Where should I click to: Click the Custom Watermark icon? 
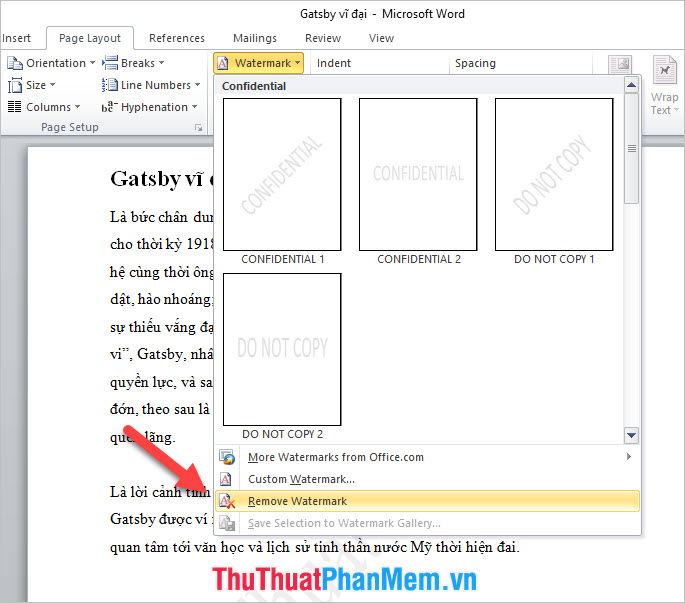click(226, 479)
